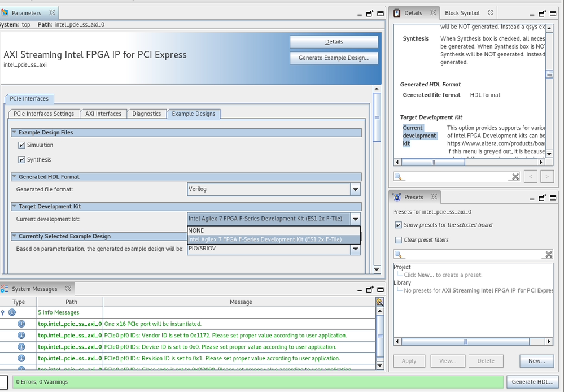Select the Example Designs tab
Screen dimensions: 564x392
coord(194,114)
